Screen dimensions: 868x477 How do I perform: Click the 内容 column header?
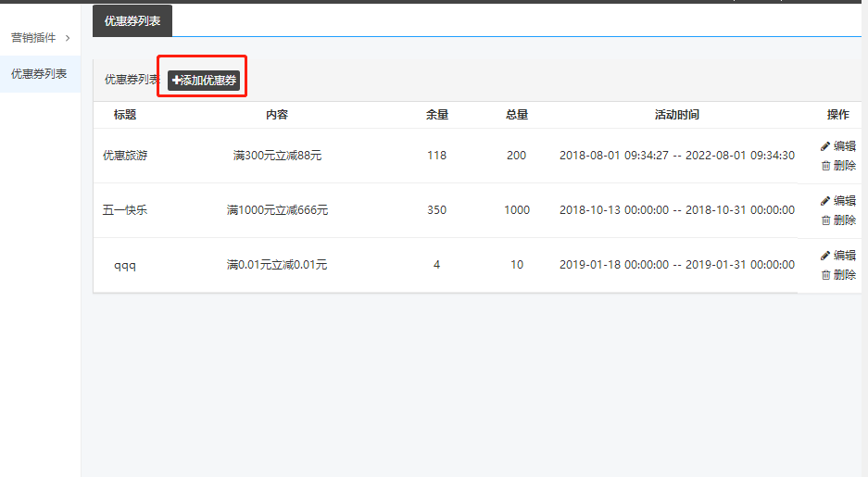tap(277, 115)
